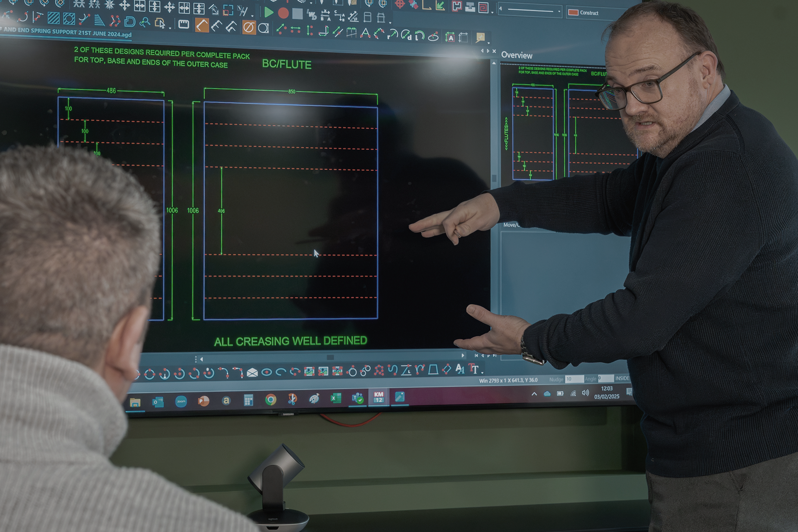798x532 pixels.
Task: Click the Nudge value input field
Action: 574,379
